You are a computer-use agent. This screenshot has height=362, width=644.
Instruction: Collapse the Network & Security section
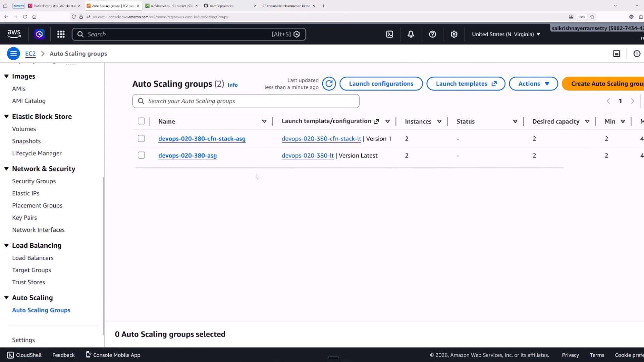[x=6, y=169]
